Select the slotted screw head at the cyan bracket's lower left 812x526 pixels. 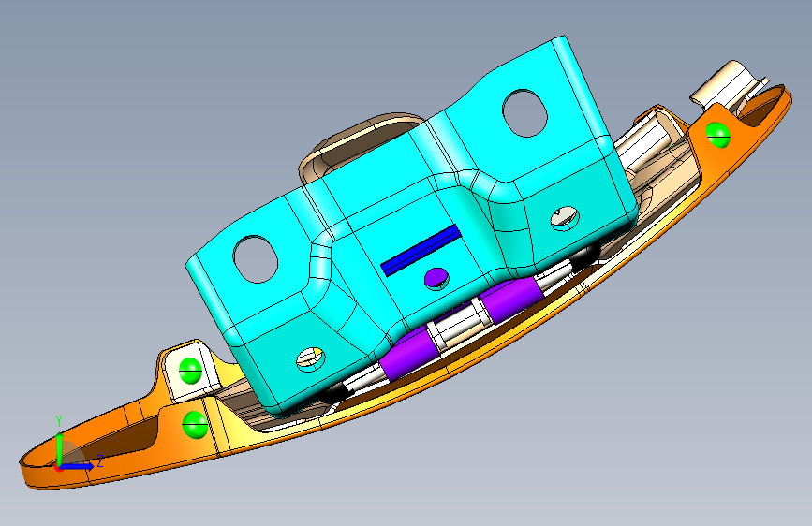tap(311, 358)
